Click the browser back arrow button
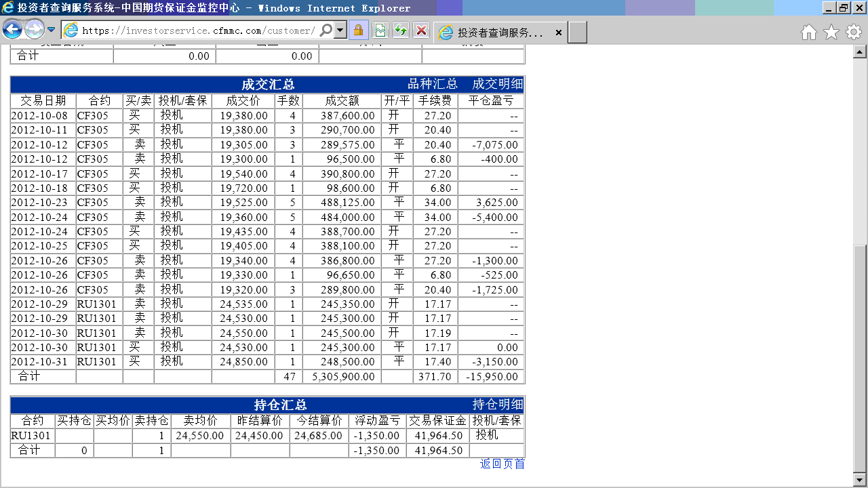 pos(12,30)
